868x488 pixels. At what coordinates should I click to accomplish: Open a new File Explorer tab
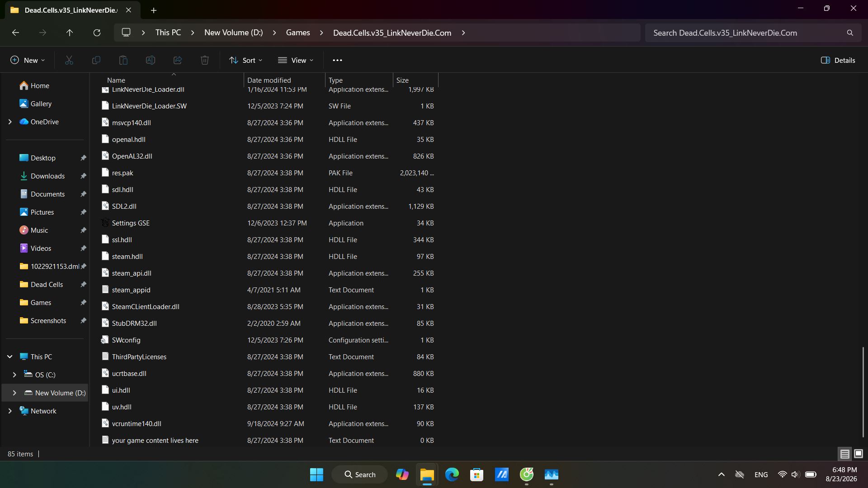[154, 10]
